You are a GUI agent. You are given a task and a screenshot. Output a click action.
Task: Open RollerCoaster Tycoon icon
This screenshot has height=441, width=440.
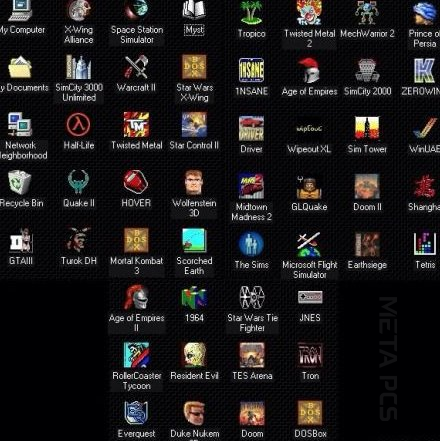pyautogui.click(x=136, y=355)
